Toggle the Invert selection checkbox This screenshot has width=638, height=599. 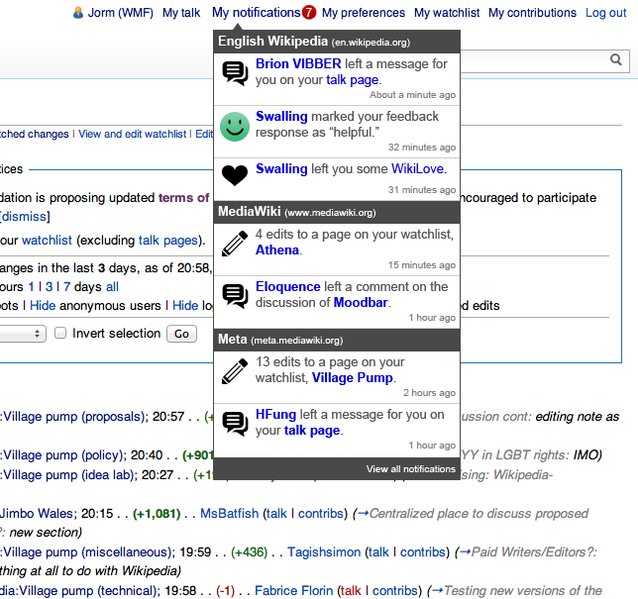[61, 333]
